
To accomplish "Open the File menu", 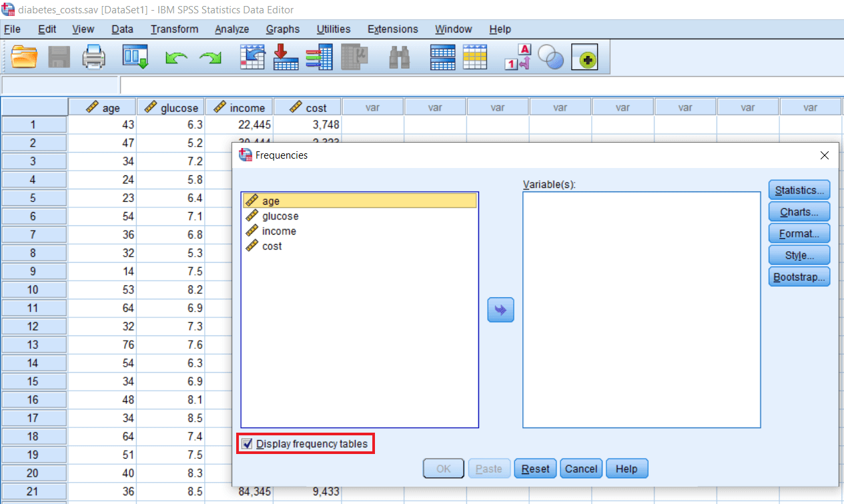I will (x=12, y=29).
